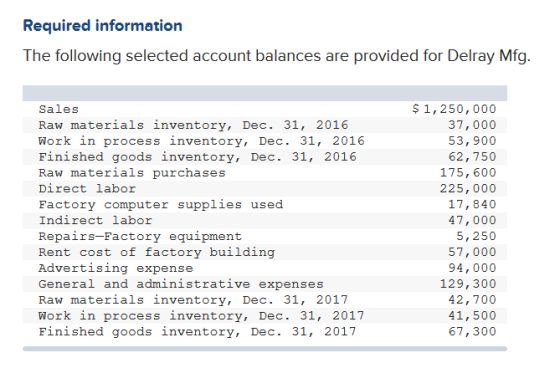Select 'Raw materials inventory, Dec. 31, 2016' label
Viewport: 560px width, 368px height.
[x=193, y=125]
